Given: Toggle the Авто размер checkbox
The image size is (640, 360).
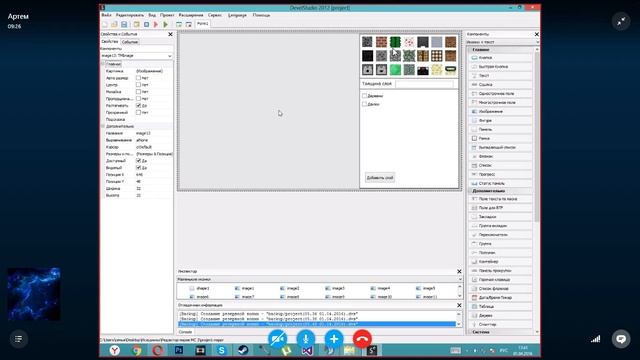Looking at the screenshot, I should click(x=138, y=78).
